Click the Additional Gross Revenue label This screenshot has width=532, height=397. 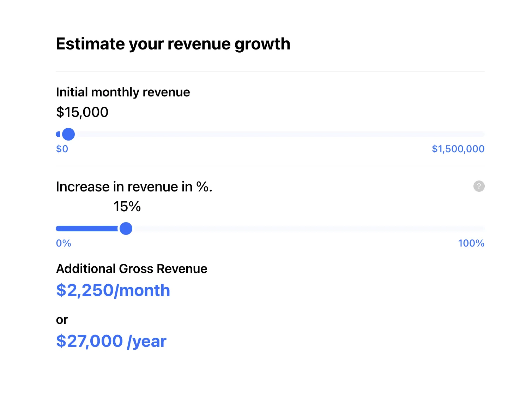(x=132, y=269)
